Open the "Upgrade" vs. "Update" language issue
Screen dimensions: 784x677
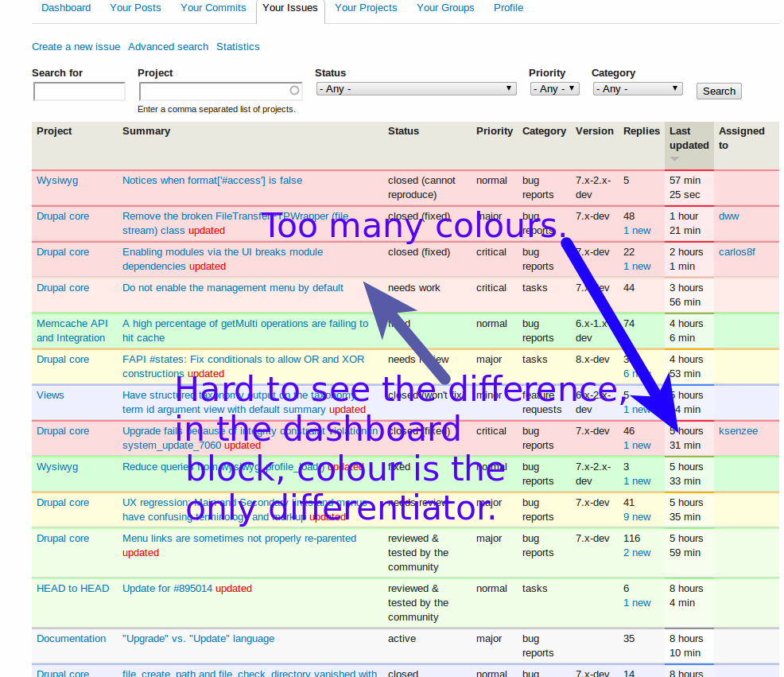coord(198,639)
